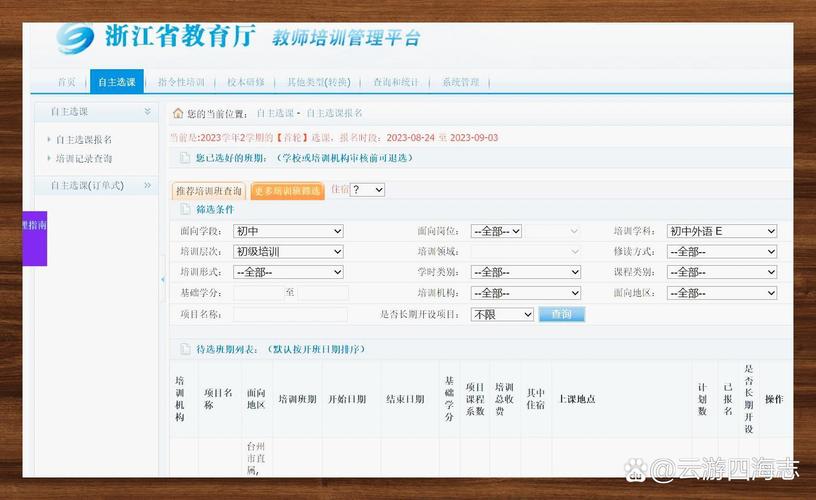This screenshot has height=500, width=816.
Task: Open the 校本研修 tab
Action: click(x=246, y=82)
